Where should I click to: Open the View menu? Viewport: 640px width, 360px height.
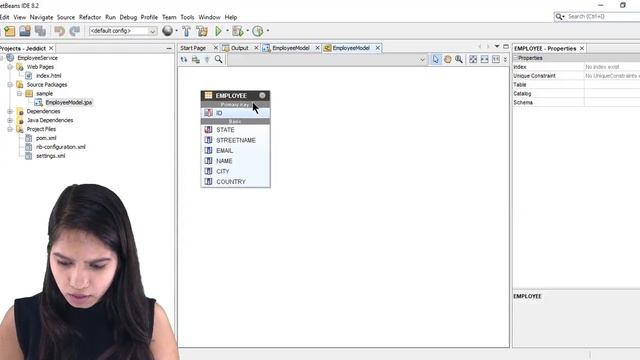tap(20, 17)
